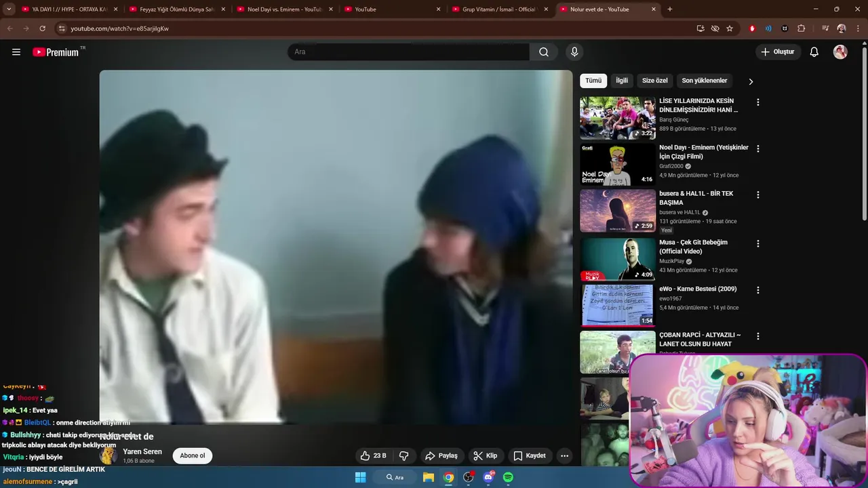868x488 pixels.
Task: Open the taskbar Ara search box
Action: (395, 477)
